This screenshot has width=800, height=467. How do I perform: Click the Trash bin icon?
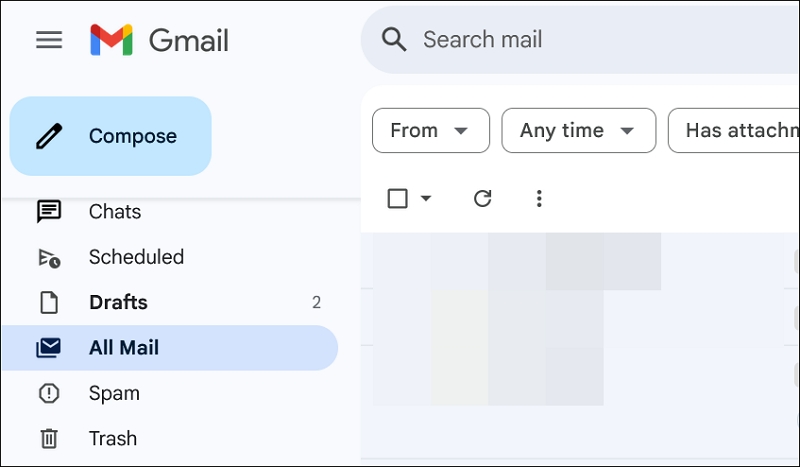[49, 438]
